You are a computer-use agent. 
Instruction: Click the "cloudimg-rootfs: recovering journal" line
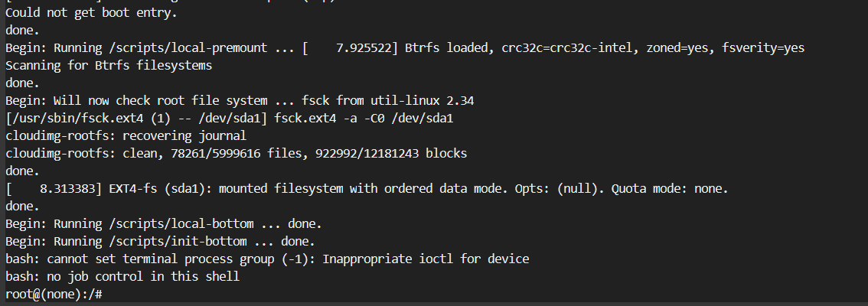pyautogui.click(x=126, y=135)
